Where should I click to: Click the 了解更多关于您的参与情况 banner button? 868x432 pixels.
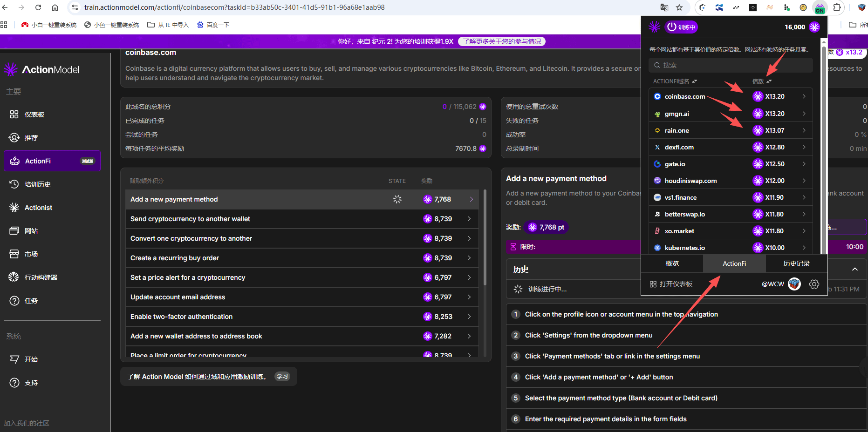(501, 41)
